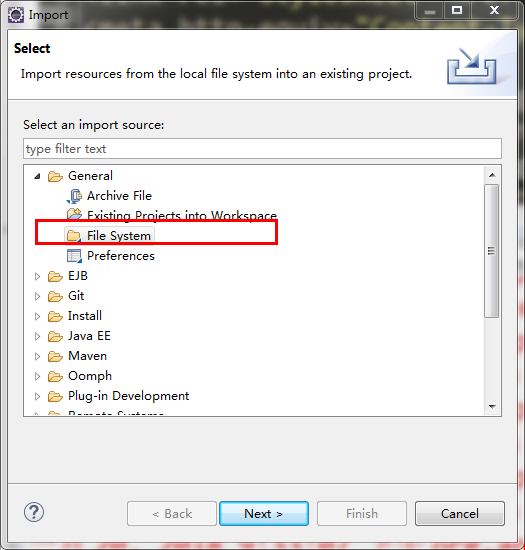Collapse the General category
The image size is (525, 550).
click(x=38, y=176)
